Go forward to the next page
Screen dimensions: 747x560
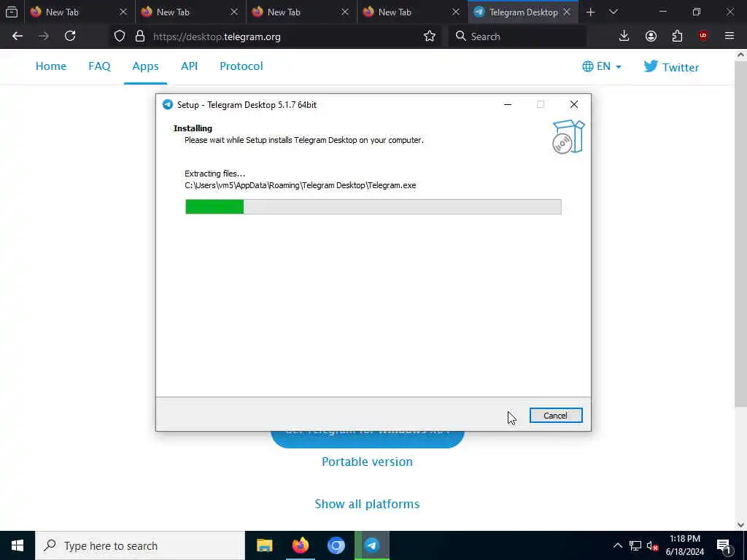coord(44,36)
